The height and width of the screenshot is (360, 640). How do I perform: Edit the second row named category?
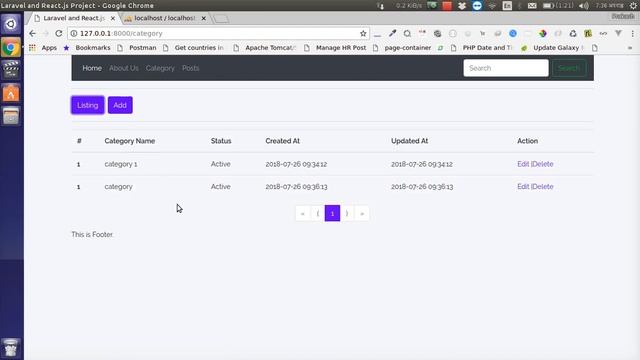523,187
